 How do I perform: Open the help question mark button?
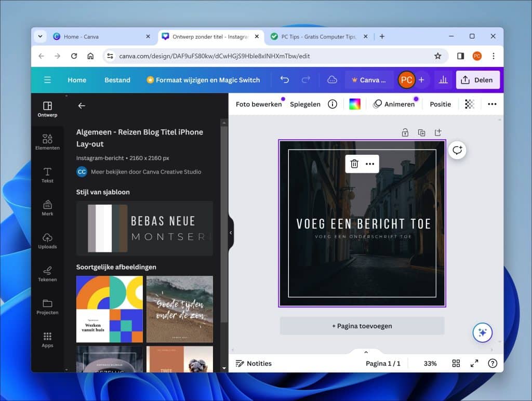click(493, 364)
